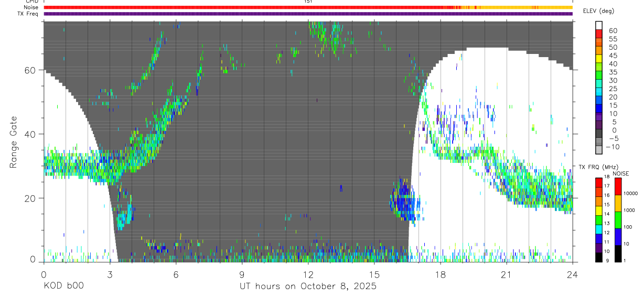Click the "UT hours on October 8, 2025" title

(308, 287)
